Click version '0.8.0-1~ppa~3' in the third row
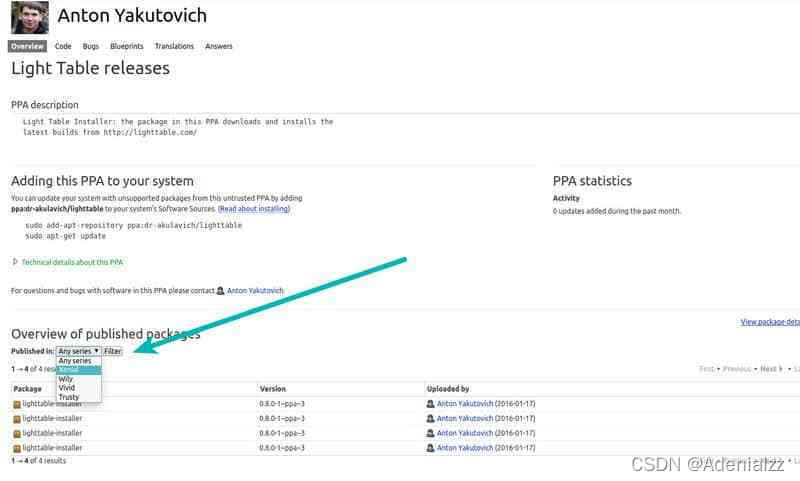Screen dimensions: 800x481 point(282,434)
